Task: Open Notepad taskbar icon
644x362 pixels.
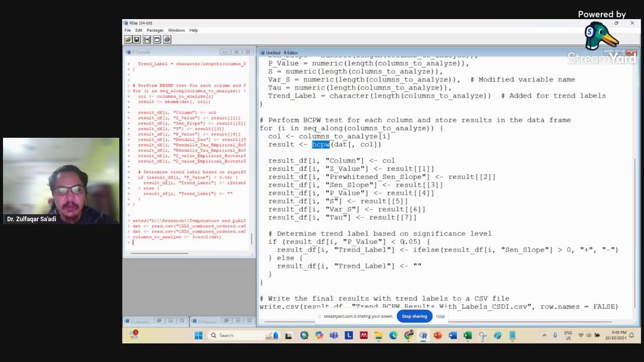Action: (512, 335)
